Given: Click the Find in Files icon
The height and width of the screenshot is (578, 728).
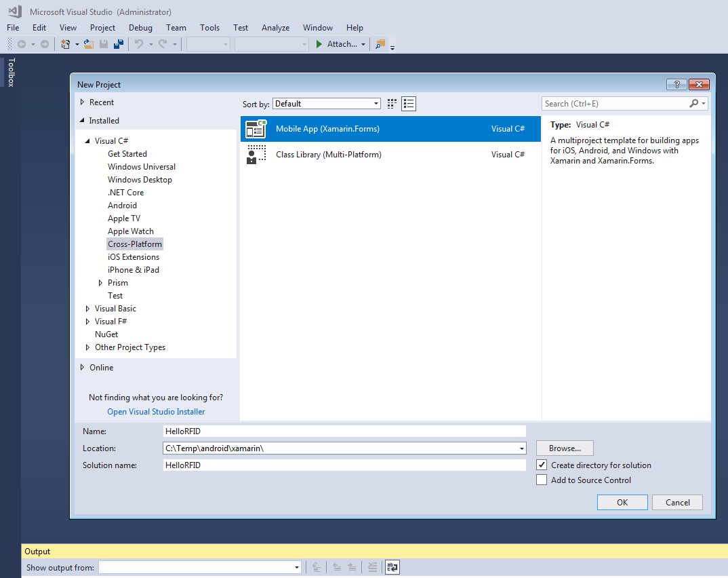Looking at the screenshot, I should click(x=381, y=44).
